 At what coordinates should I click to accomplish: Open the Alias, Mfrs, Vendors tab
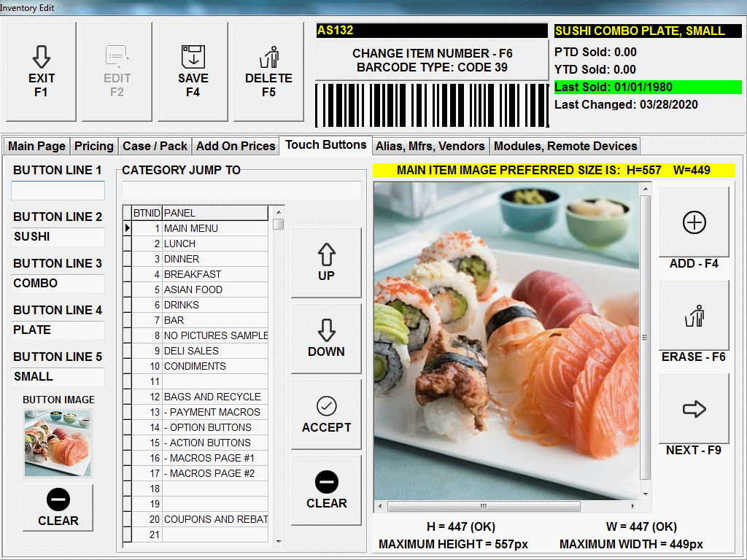[x=430, y=146]
